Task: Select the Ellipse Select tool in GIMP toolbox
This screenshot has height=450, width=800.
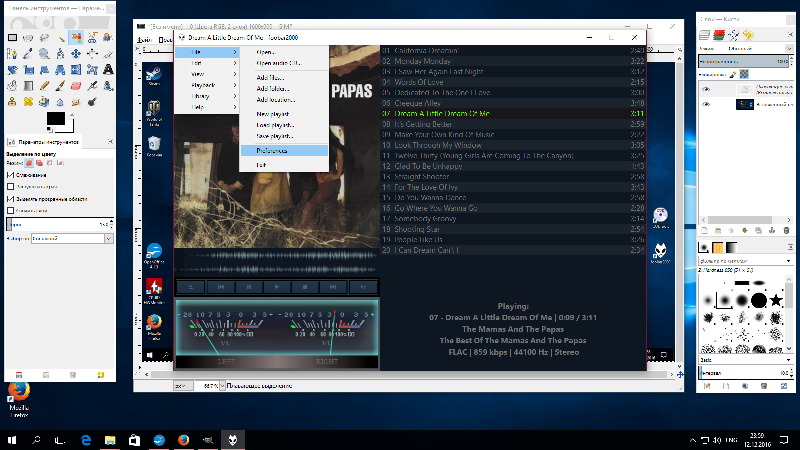Action: [x=28, y=37]
